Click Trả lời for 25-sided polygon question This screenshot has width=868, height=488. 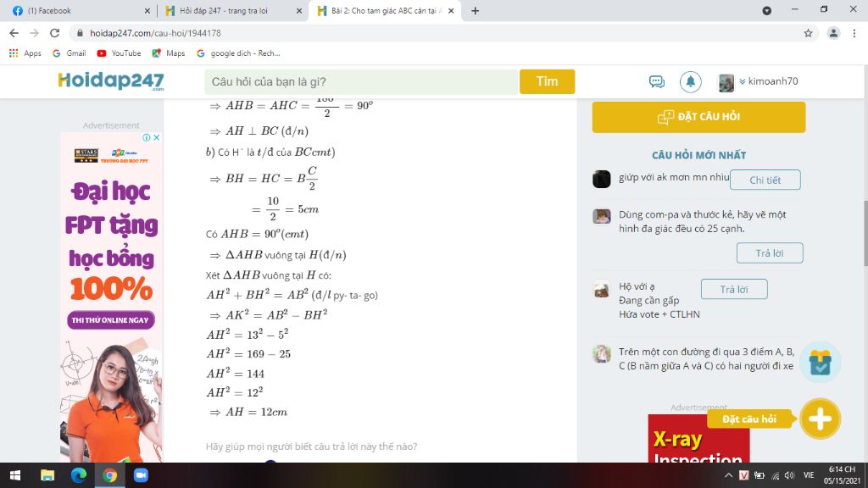[x=770, y=252]
